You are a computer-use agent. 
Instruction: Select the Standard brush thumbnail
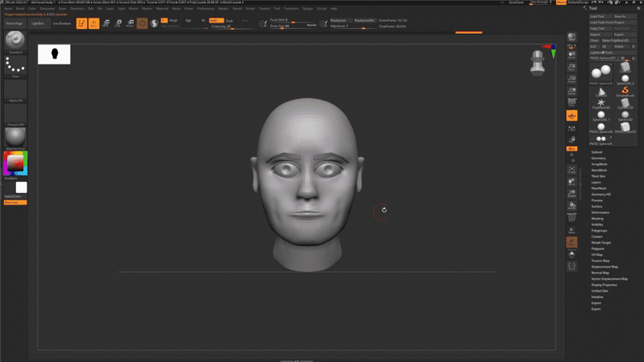(x=14, y=40)
